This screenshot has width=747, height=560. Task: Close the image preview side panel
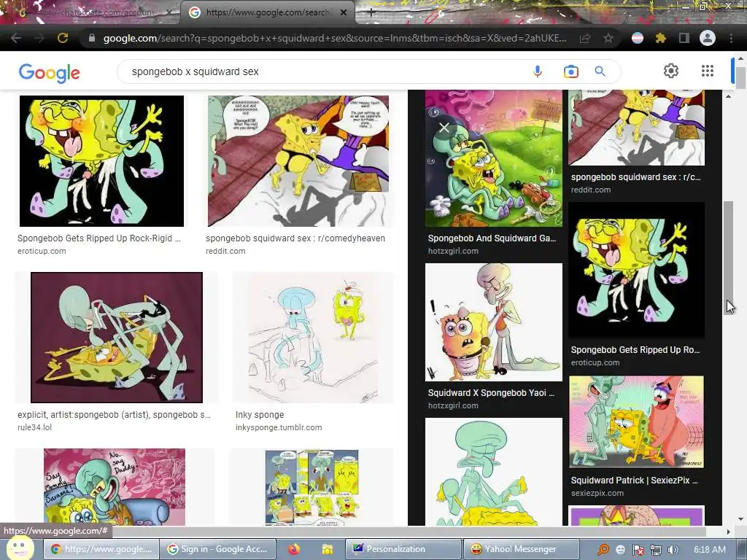pos(444,128)
